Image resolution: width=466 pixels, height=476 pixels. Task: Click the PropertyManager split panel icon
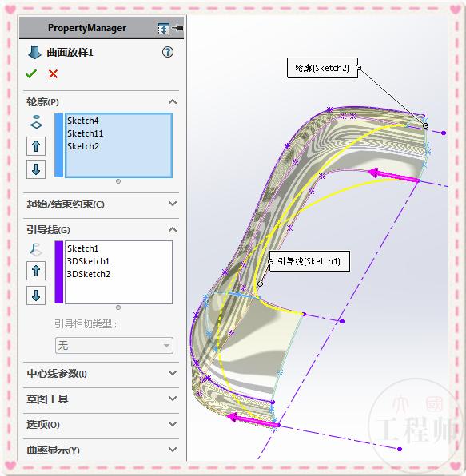click(164, 29)
